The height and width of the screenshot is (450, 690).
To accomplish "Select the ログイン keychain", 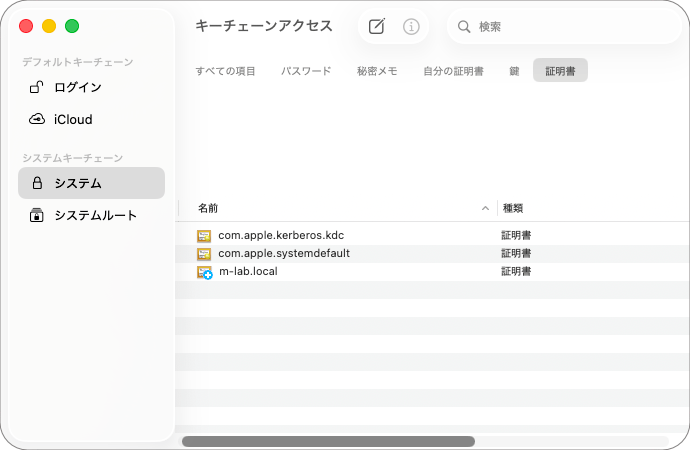I will pyautogui.click(x=78, y=87).
